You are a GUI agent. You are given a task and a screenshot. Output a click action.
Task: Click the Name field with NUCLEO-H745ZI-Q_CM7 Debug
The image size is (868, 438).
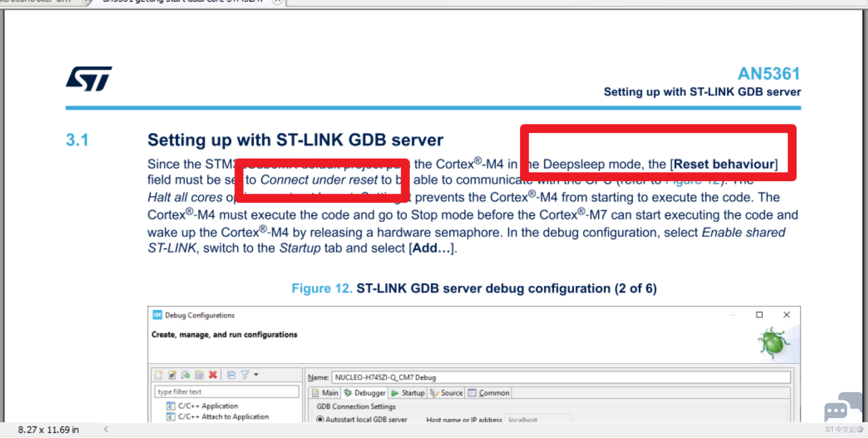tap(560, 377)
